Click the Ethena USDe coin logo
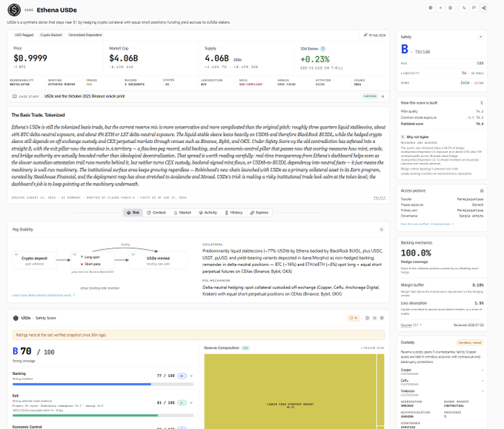 pyautogui.click(x=14, y=10)
